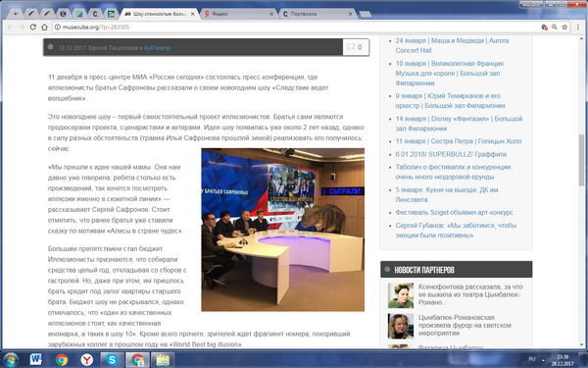This screenshot has height=368, width=588.
Task: Open the blocked pop-ups notification icon
Action: click(544, 27)
